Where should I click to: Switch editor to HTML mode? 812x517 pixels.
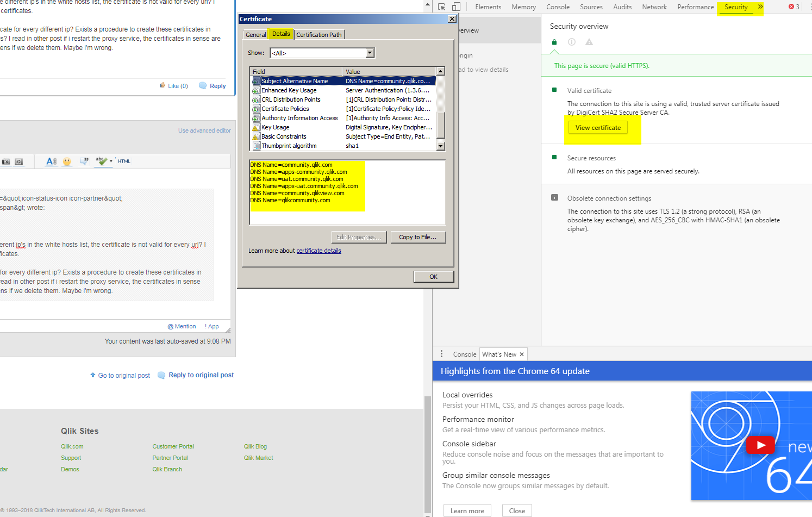coord(124,161)
